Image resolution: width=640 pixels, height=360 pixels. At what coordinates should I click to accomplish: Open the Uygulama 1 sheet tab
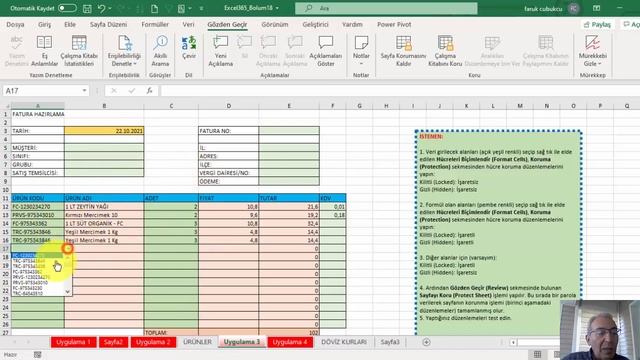pyautogui.click(x=74, y=342)
